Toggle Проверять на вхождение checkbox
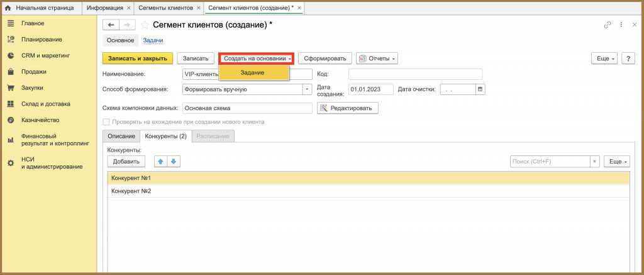The width and height of the screenshot is (644, 275). (x=106, y=122)
